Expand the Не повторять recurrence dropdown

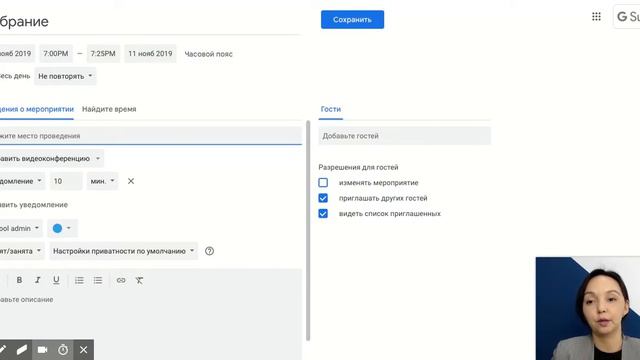(65, 76)
